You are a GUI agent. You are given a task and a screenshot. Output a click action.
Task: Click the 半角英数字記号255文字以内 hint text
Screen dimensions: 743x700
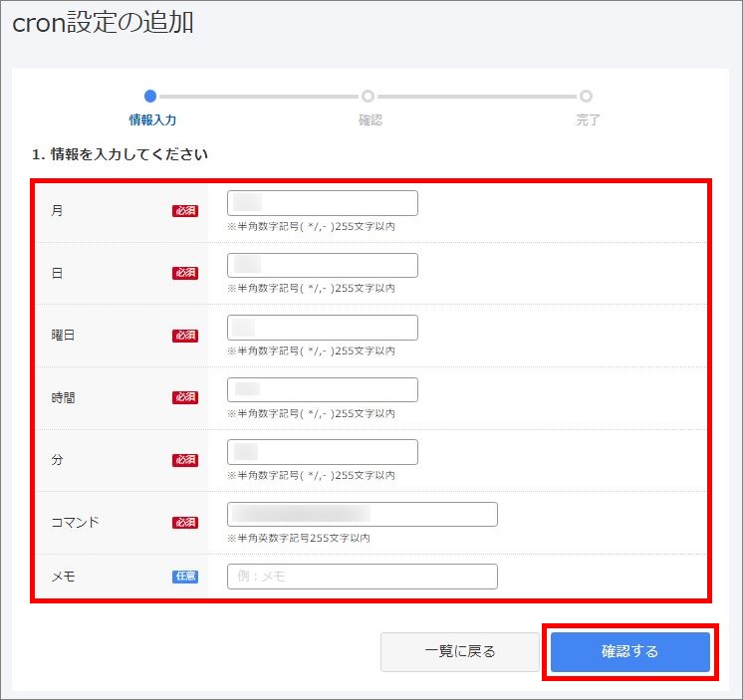[299, 538]
